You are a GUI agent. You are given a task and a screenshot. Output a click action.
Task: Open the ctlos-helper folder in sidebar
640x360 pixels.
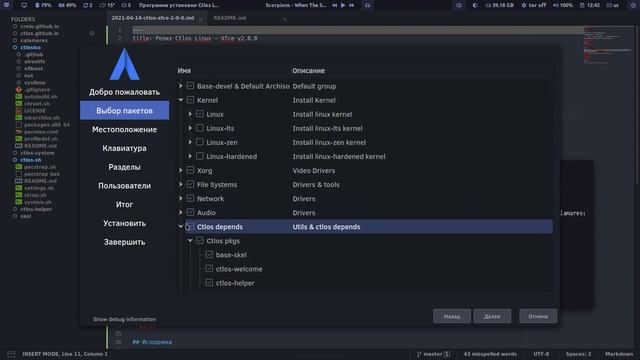pyautogui.click(x=36, y=209)
